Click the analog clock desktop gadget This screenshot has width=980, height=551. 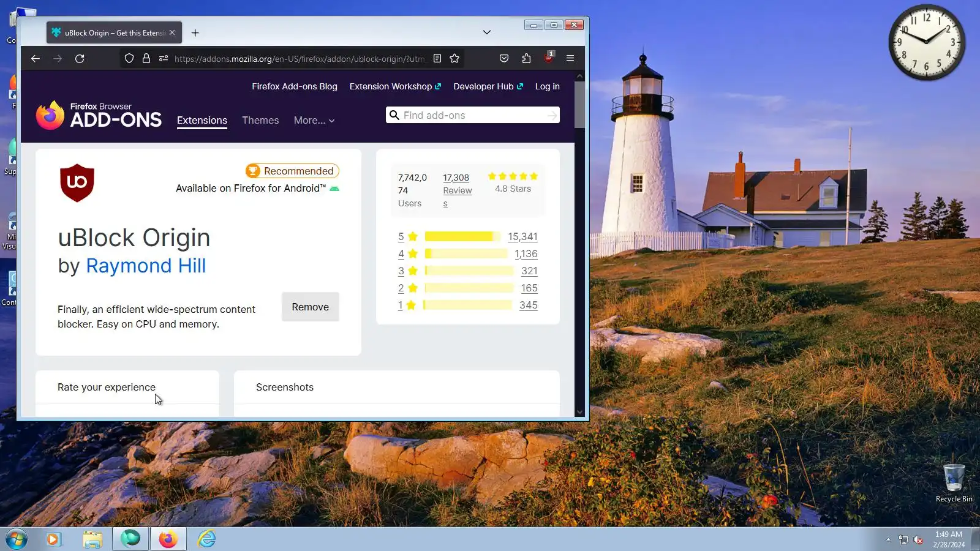coord(927,42)
